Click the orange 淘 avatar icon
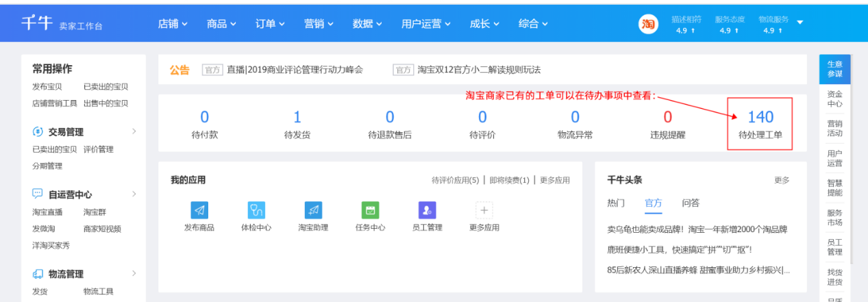Image resolution: width=868 pixels, height=302 pixels. click(x=648, y=24)
